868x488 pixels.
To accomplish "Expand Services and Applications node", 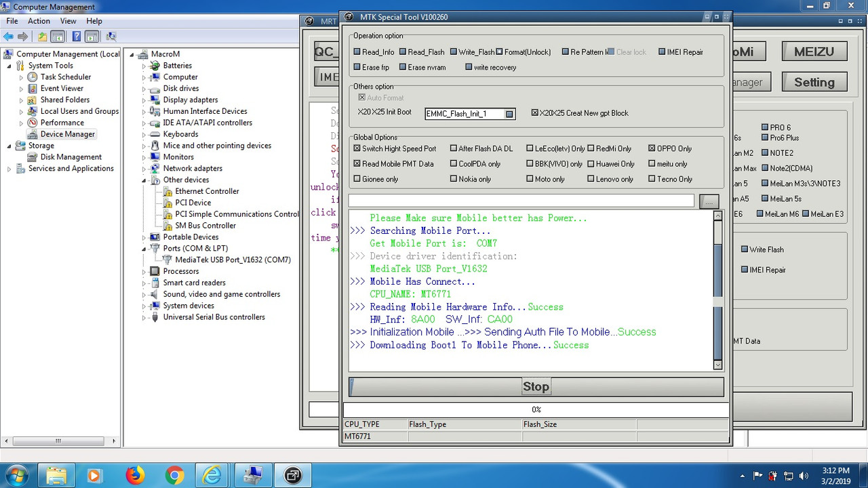I will (x=9, y=169).
